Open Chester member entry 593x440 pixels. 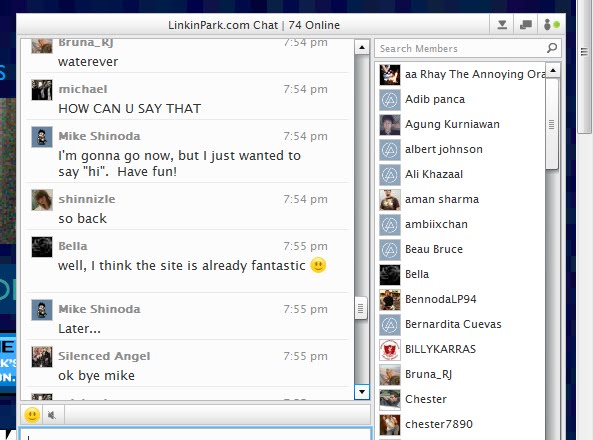tap(462, 399)
